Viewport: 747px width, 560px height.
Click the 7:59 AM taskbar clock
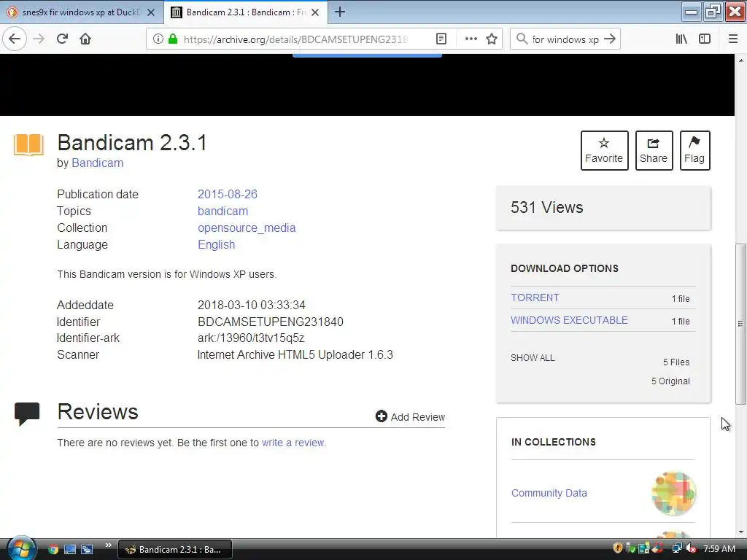tap(719, 548)
